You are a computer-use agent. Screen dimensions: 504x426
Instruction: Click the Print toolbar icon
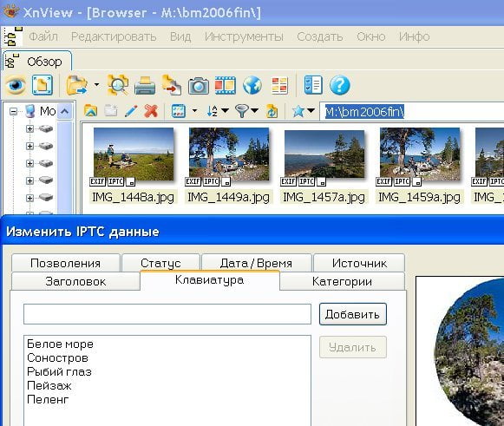tap(145, 85)
